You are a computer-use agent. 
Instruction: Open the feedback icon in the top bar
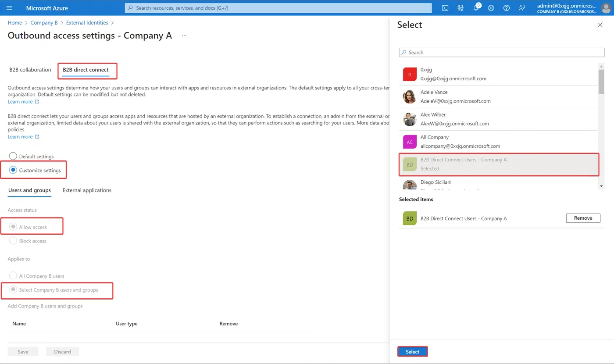tap(522, 8)
